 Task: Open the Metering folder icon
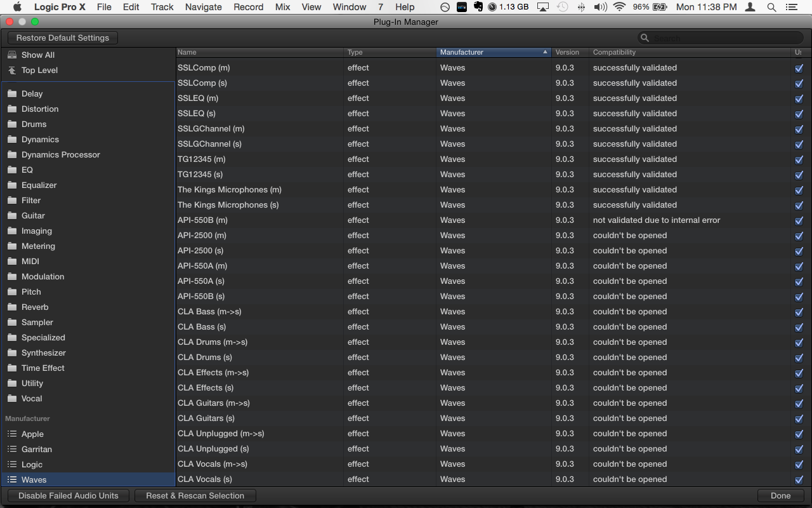tap(12, 246)
